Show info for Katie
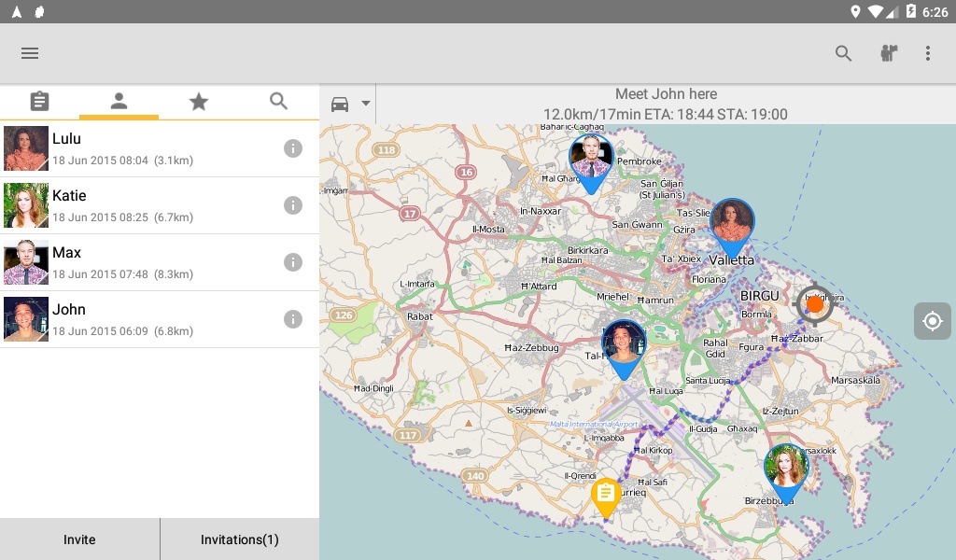The height and width of the screenshot is (560, 956). (x=292, y=205)
